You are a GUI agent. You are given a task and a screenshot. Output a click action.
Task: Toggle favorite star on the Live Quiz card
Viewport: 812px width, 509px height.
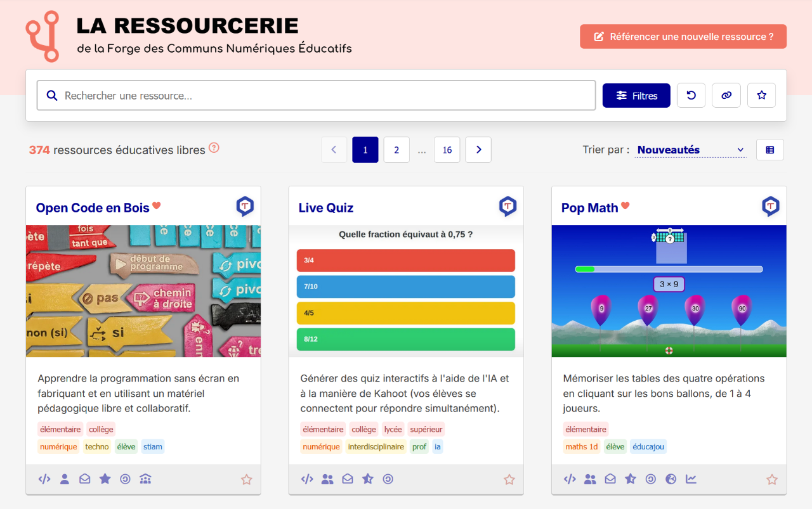click(509, 480)
